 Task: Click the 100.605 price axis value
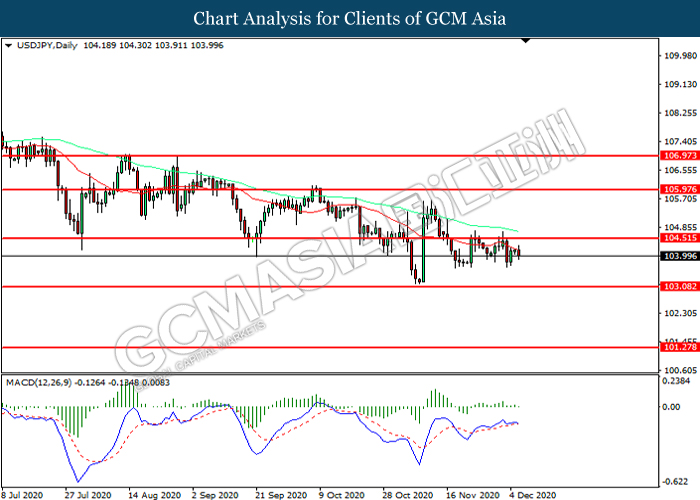(680, 371)
